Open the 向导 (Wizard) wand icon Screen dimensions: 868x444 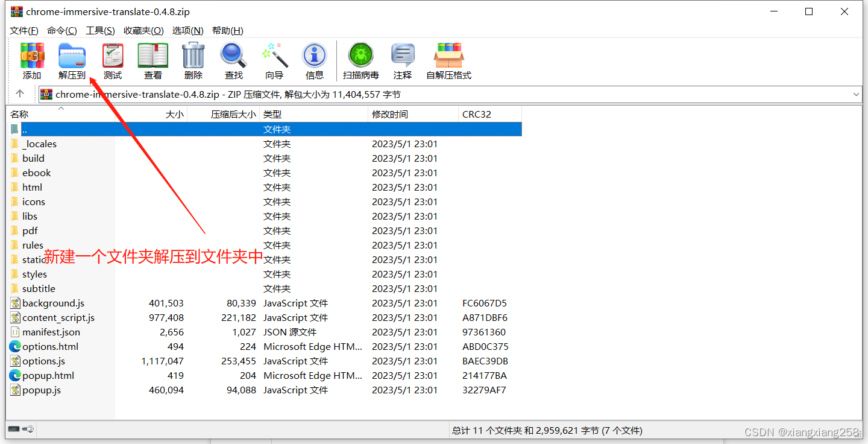click(274, 55)
